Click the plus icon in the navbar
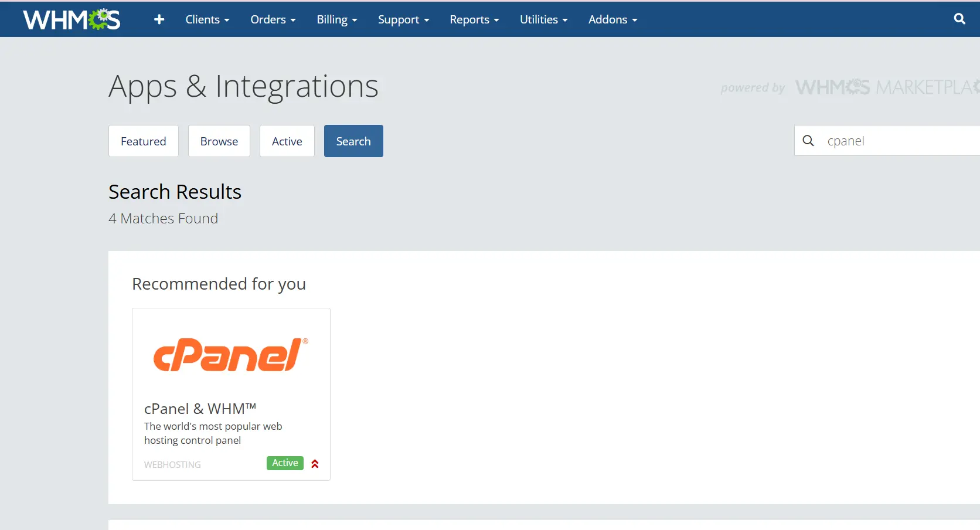The width and height of the screenshot is (980, 530). [x=159, y=19]
